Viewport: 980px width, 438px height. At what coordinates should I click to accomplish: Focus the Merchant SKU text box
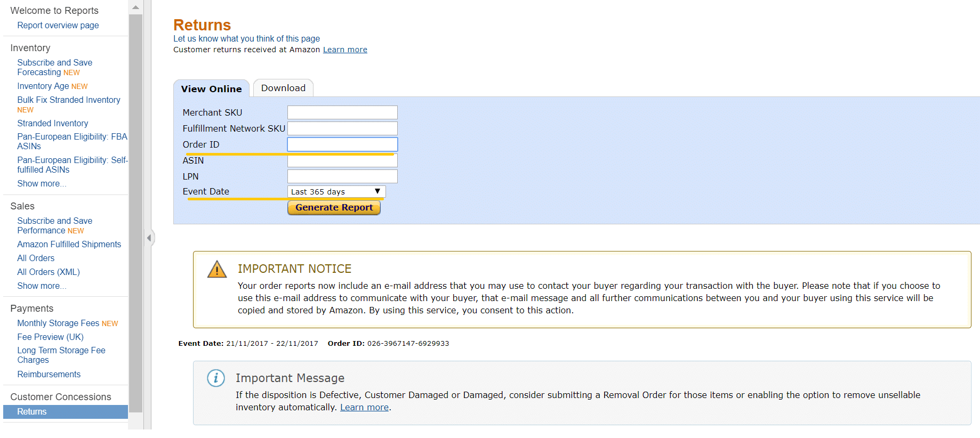(x=342, y=112)
